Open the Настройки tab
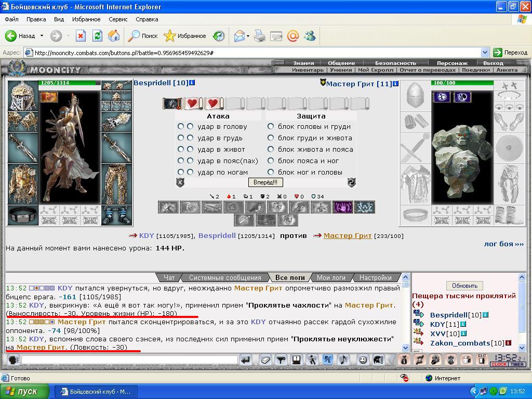 (375, 277)
